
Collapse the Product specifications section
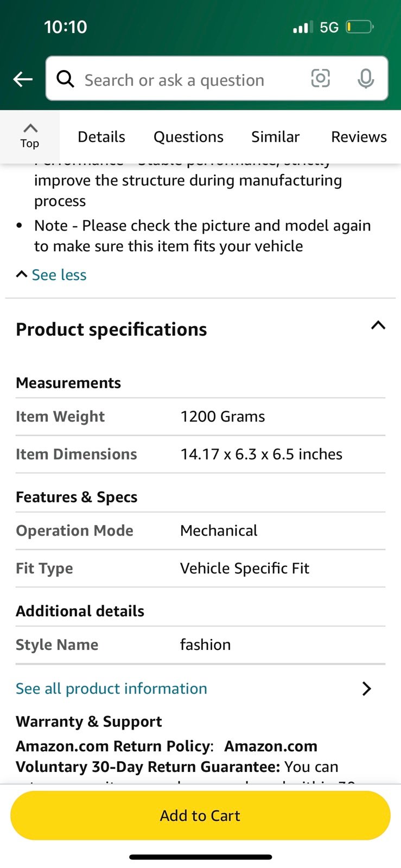coord(378,325)
